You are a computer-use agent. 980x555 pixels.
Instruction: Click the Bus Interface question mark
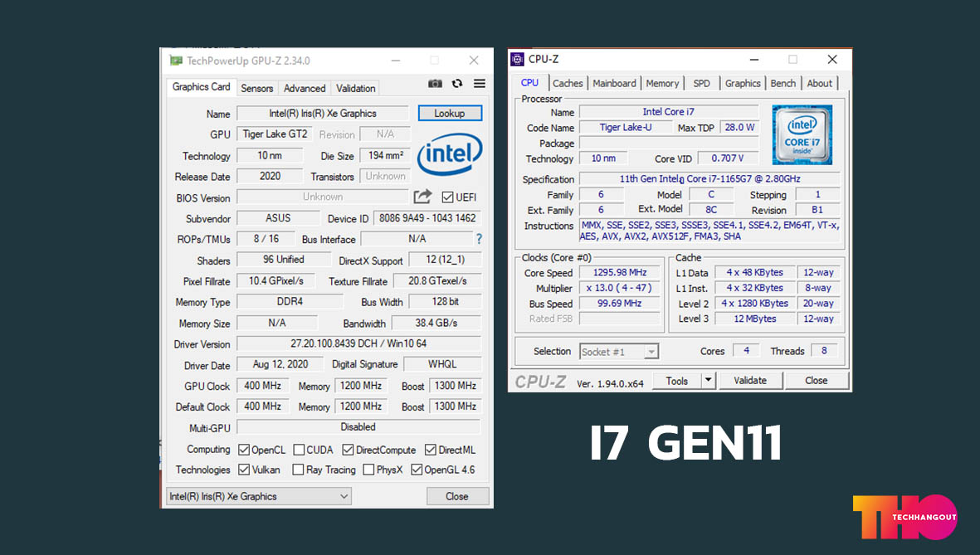click(x=479, y=239)
